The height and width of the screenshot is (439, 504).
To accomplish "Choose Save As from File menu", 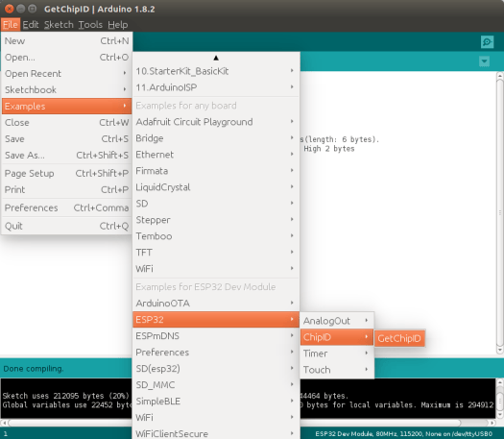I will coord(66,156).
